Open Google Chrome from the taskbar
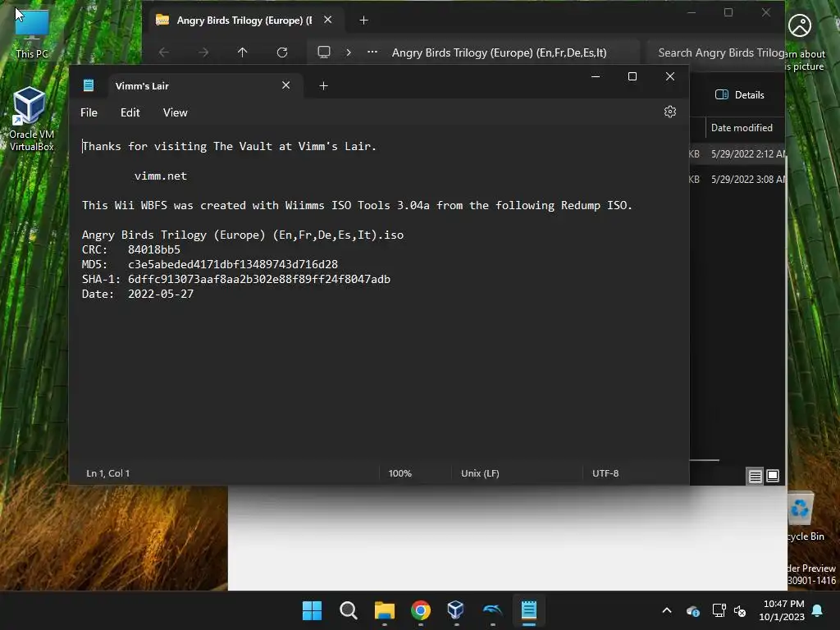840x630 pixels. [421, 610]
